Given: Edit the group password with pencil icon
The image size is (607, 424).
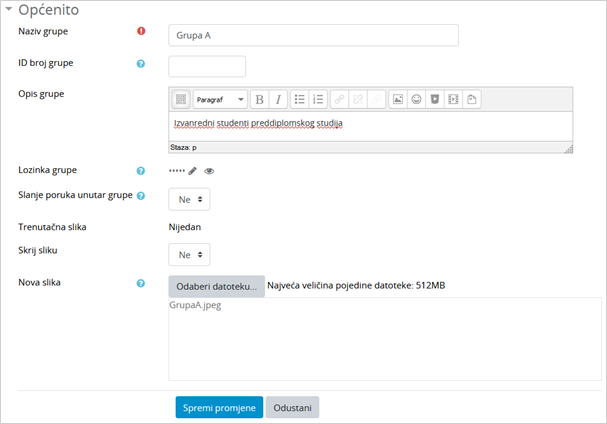Looking at the screenshot, I should point(193,171).
